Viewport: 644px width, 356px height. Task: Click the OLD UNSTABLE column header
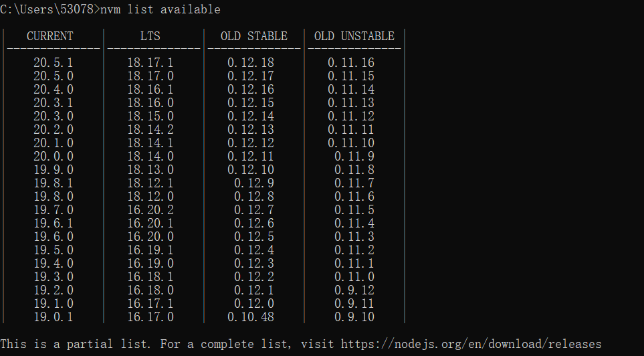(354, 36)
